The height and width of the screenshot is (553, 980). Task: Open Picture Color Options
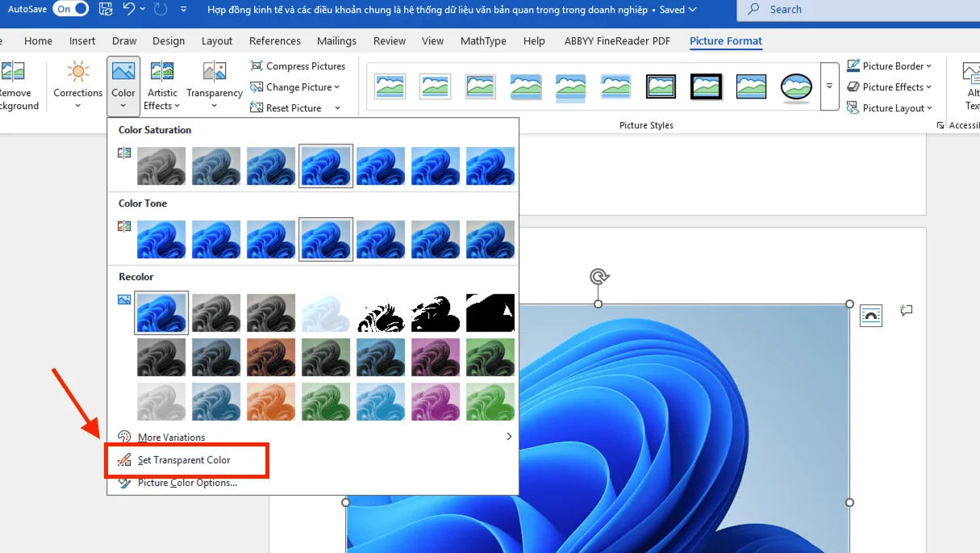187,483
